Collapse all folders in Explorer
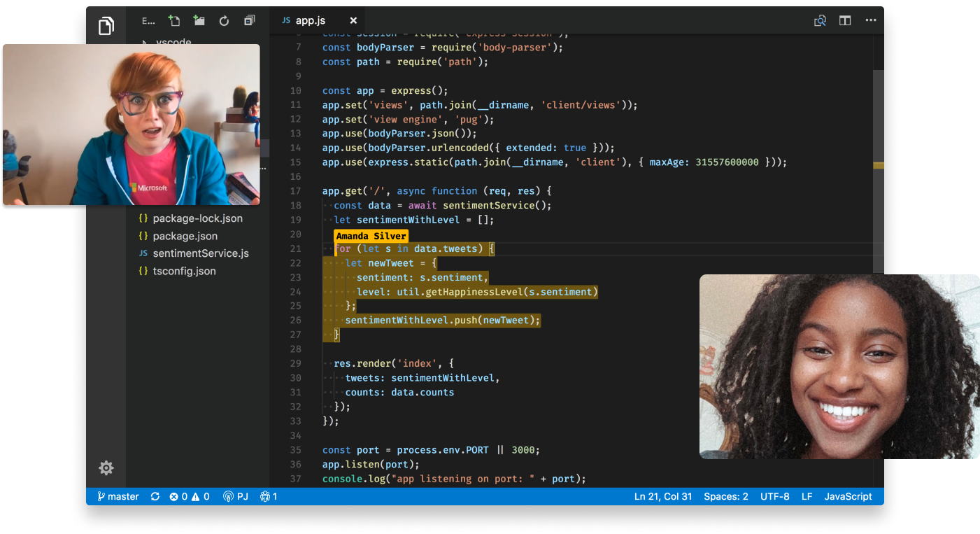The width and height of the screenshot is (980, 534). pyautogui.click(x=249, y=21)
